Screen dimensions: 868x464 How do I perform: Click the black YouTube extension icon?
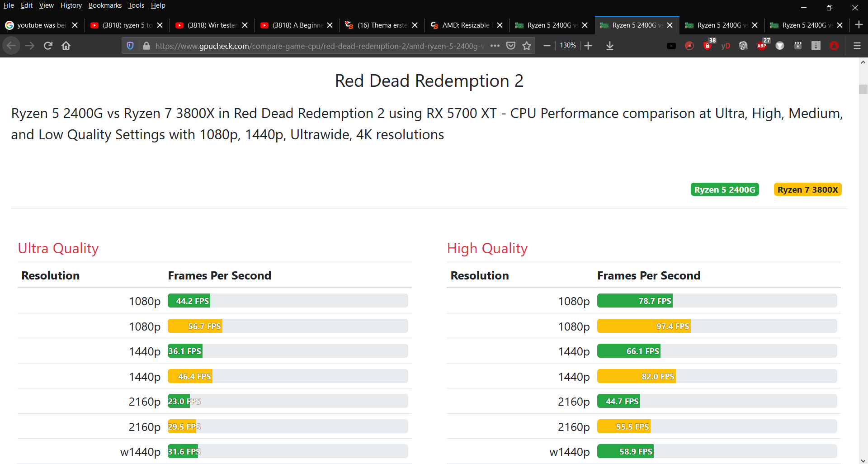671,46
